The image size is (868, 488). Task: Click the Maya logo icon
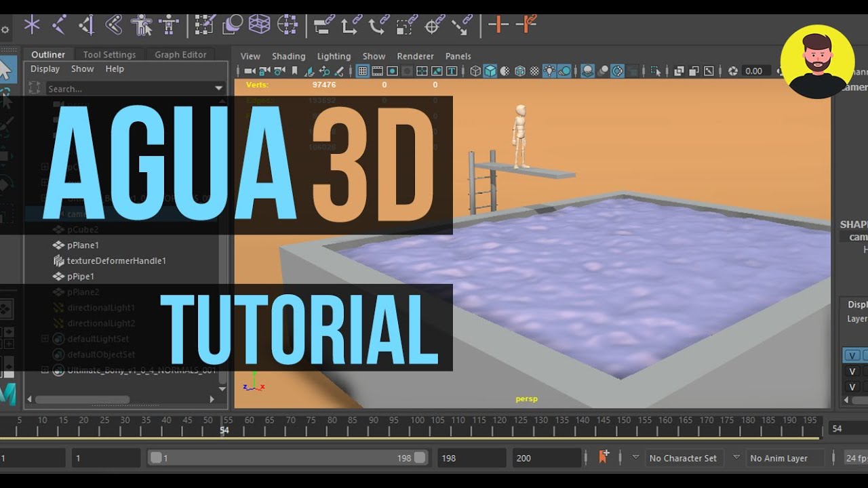(x=7, y=394)
